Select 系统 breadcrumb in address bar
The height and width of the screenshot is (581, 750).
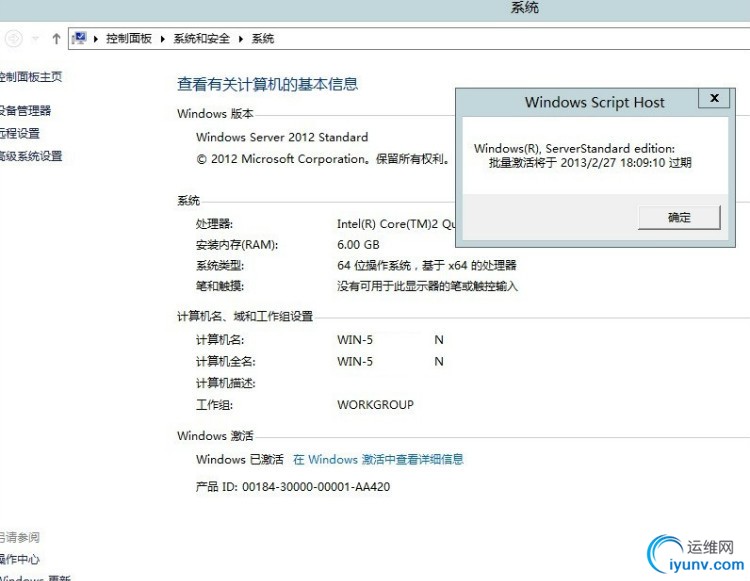point(263,39)
